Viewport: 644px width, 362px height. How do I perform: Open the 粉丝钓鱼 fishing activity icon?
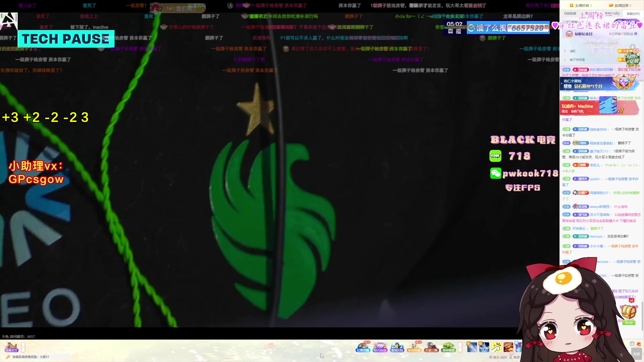414,347
